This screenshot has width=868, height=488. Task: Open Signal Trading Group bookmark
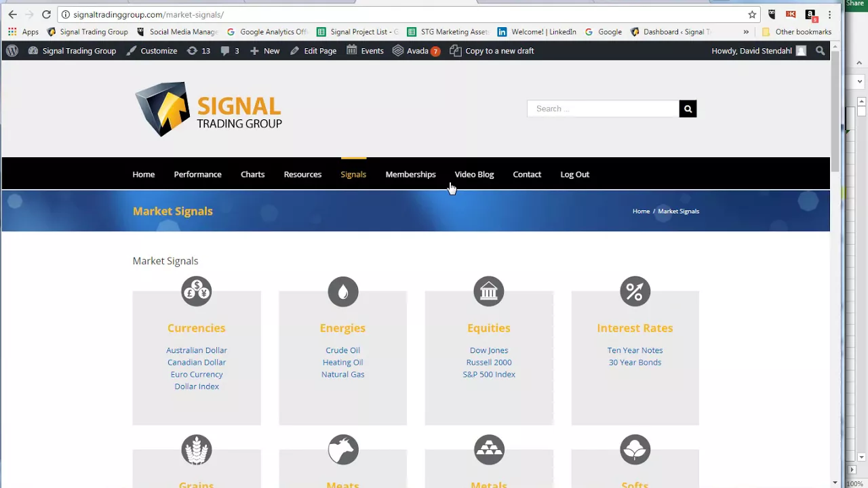pyautogui.click(x=87, y=32)
